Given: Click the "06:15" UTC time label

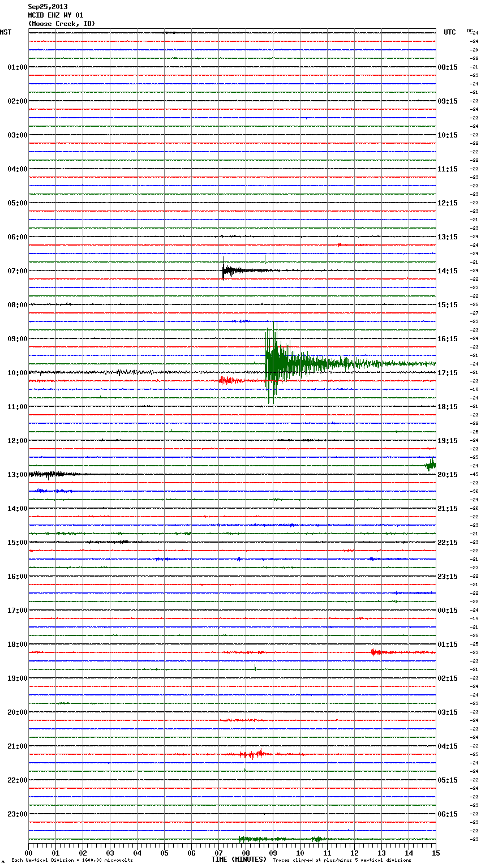Looking at the screenshot, I should click(448, 814).
